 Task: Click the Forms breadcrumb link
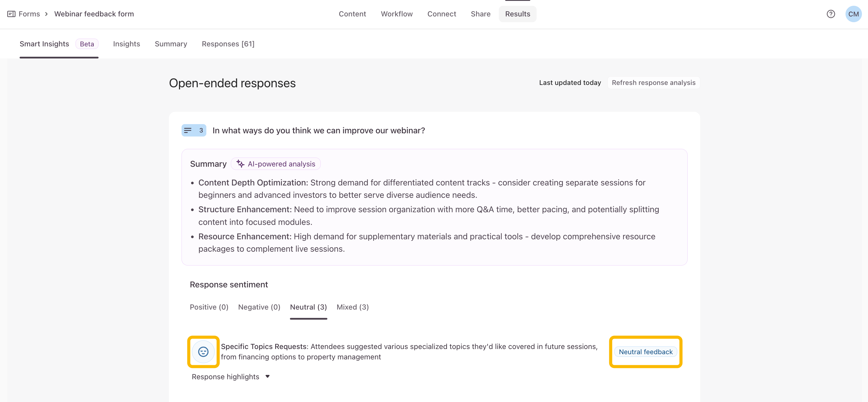[x=29, y=14]
